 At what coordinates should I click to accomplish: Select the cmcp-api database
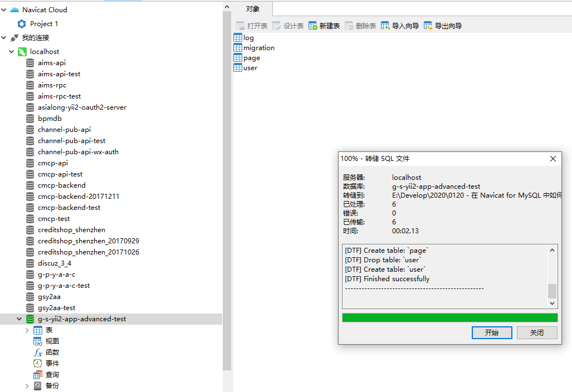pos(53,163)
